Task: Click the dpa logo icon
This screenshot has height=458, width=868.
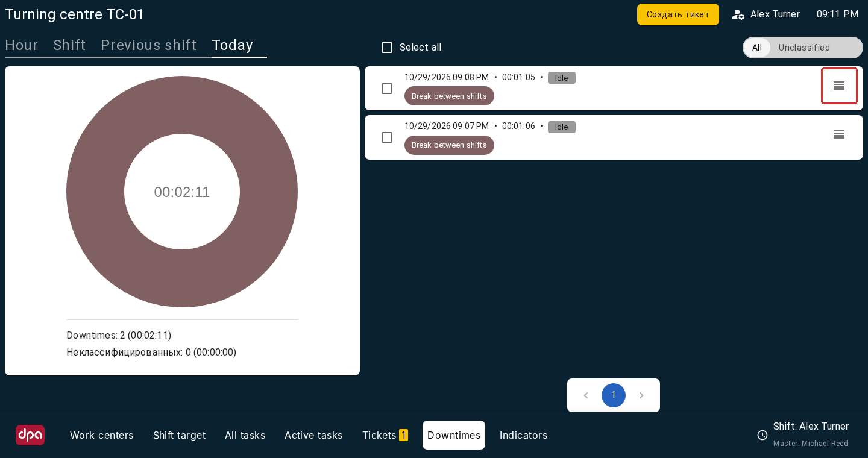Action: coord(30,435)
